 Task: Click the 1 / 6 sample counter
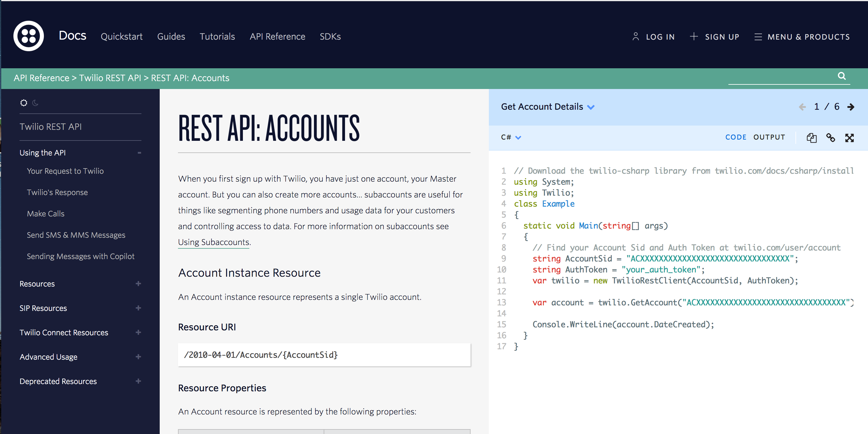[827, 107]
